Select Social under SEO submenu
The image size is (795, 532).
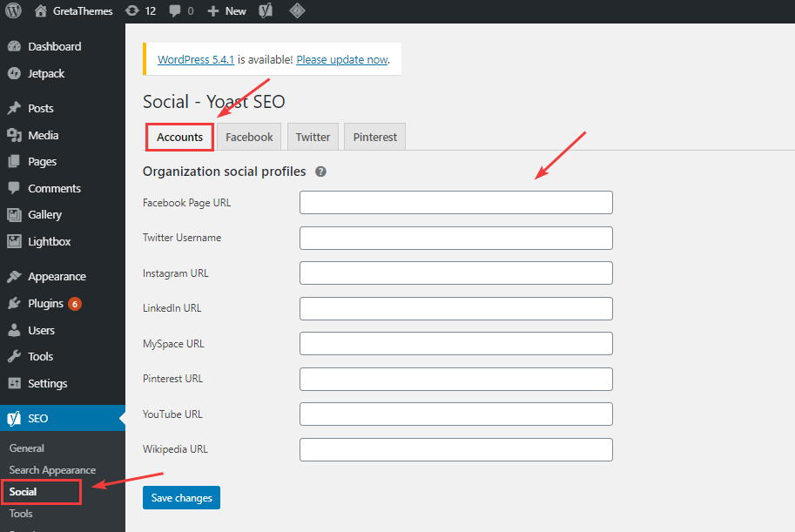tap(23, 492)
